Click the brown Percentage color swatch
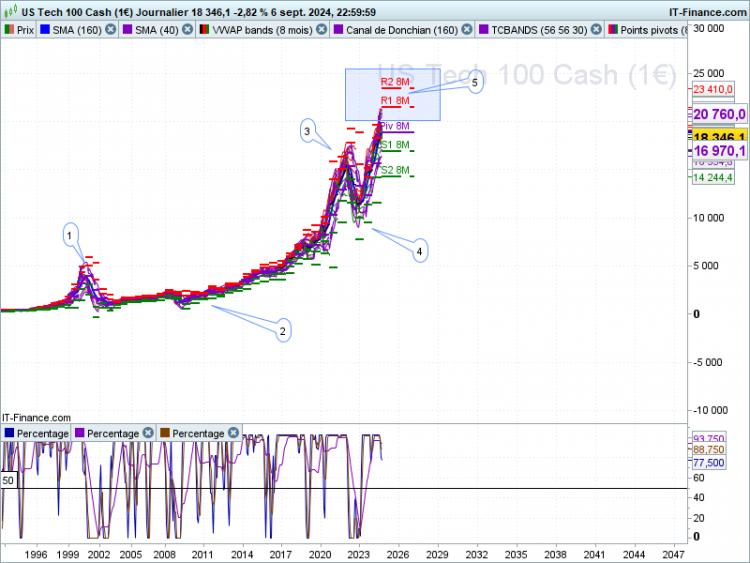This screenshot has height=563, width=750. [165, 433]
